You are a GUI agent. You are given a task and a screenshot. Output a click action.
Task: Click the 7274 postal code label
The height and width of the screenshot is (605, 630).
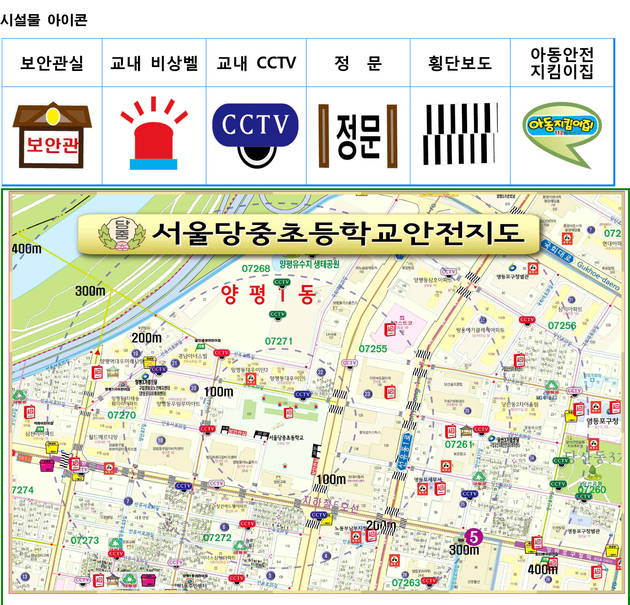coord(23,490)
